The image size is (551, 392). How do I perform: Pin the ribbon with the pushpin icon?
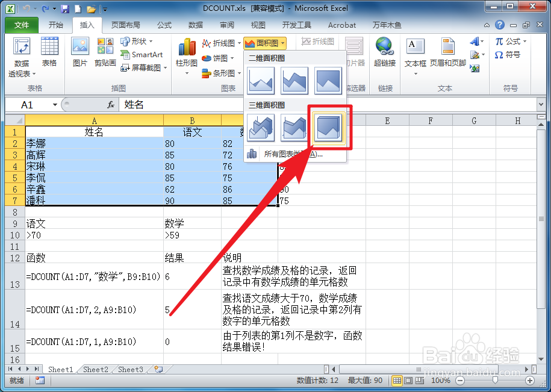coord(487,25)
